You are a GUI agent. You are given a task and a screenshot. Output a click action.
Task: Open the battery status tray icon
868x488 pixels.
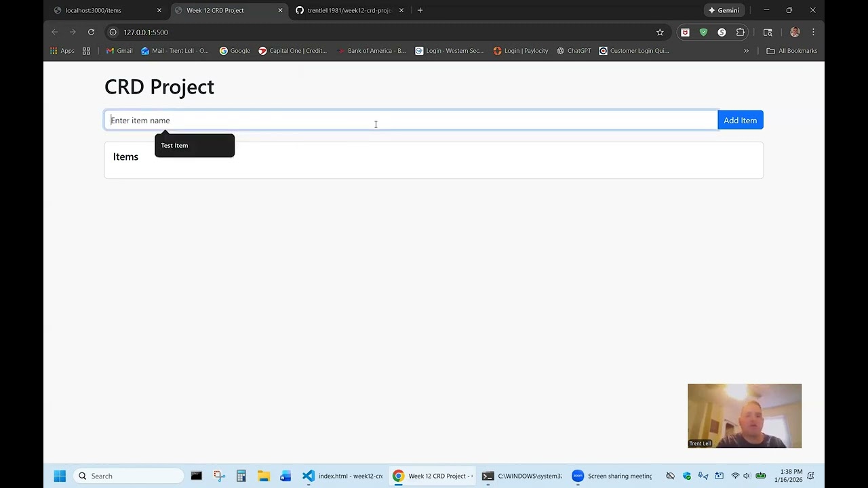pyautogui.click(x=761, y=476)
